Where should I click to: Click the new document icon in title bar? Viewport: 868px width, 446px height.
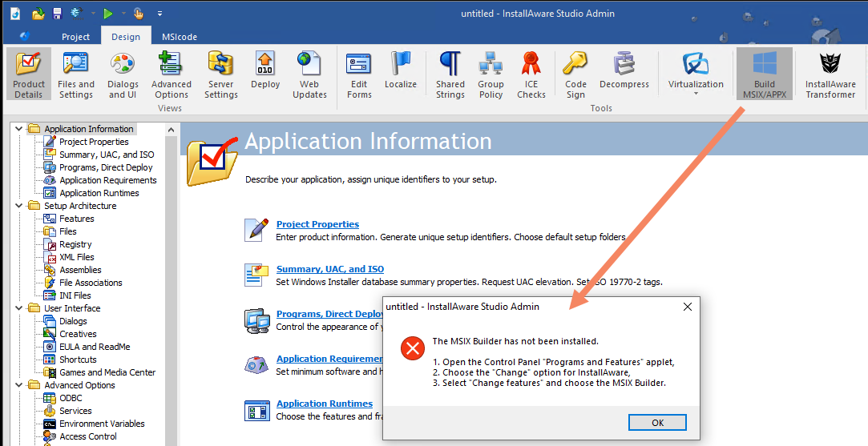point(15,14)
